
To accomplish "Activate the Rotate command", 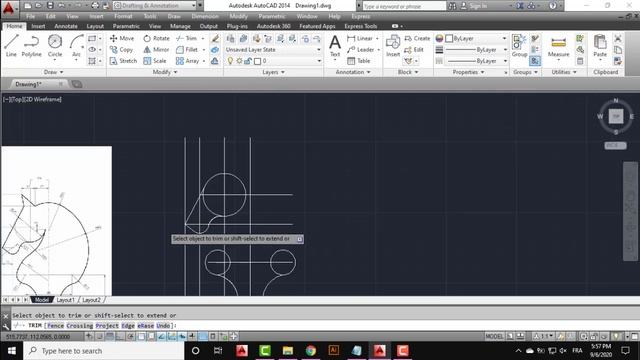I will click(x=156, y=38).
